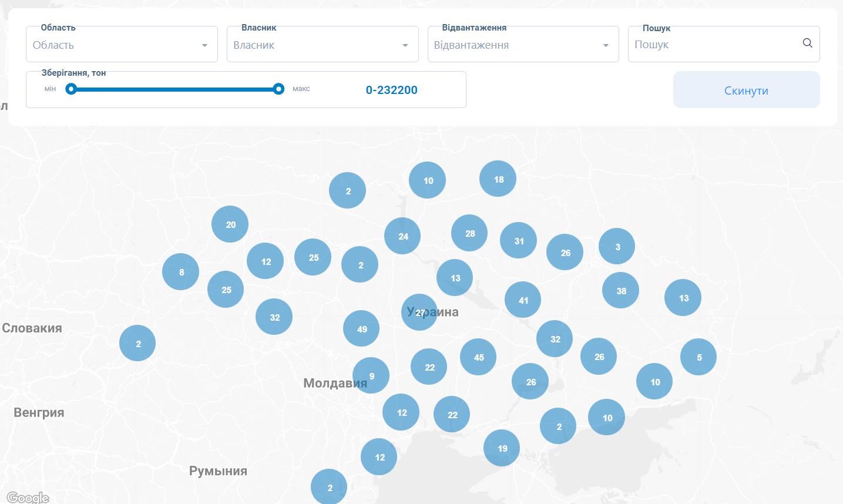Image resolution: width=843 pixels, height=504 pixels.
Task: Open the cluster marker with 18 storages
Action: pos(498,179)
